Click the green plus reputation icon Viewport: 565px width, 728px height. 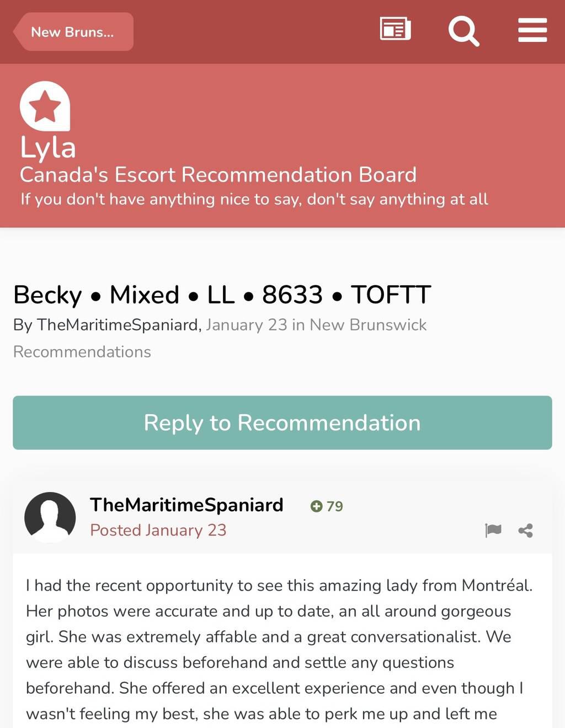point(316,506)
